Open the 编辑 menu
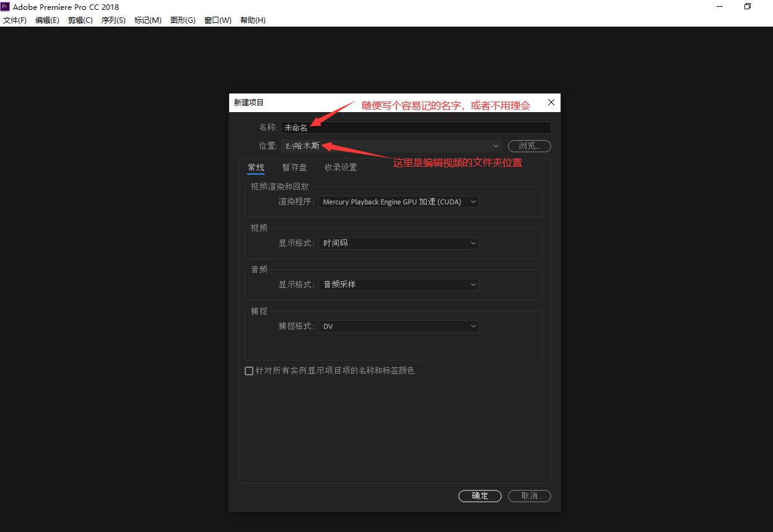 coord(47,20)
